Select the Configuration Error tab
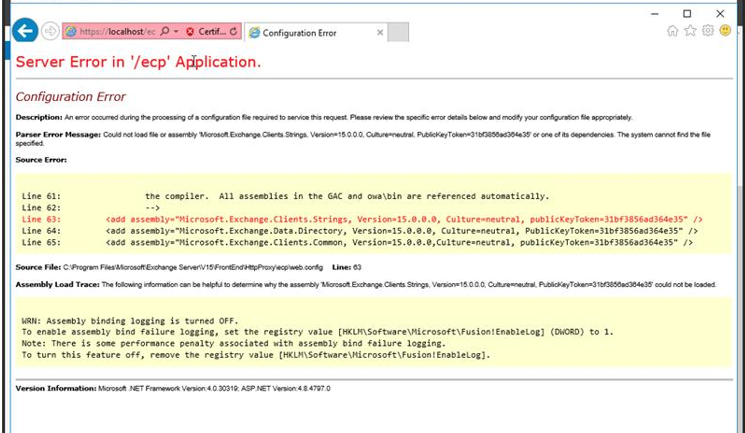745x433 pixels. [x=314, y=33]
